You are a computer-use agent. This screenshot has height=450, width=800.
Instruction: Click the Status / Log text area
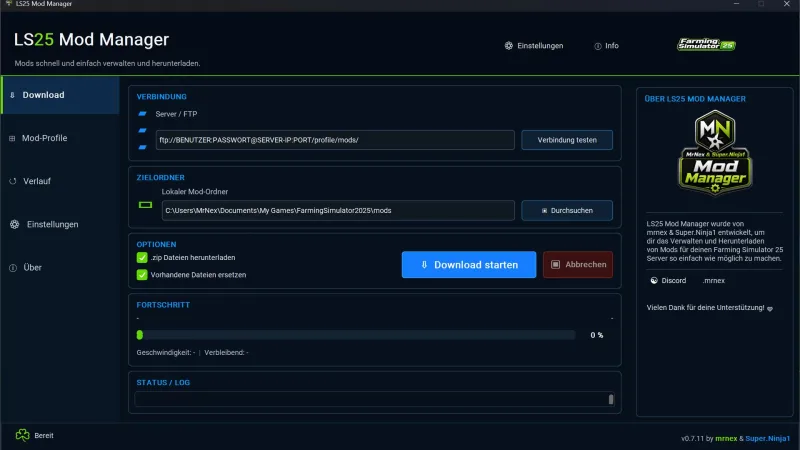tap(371, 399)
